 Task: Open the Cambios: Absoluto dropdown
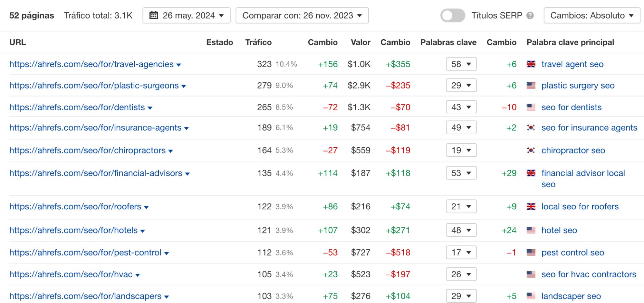[592, 15]
